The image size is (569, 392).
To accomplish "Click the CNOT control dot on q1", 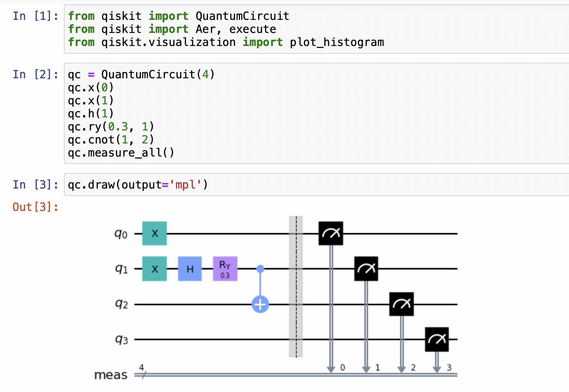I will pyautogui.click(x=260, y=269).
